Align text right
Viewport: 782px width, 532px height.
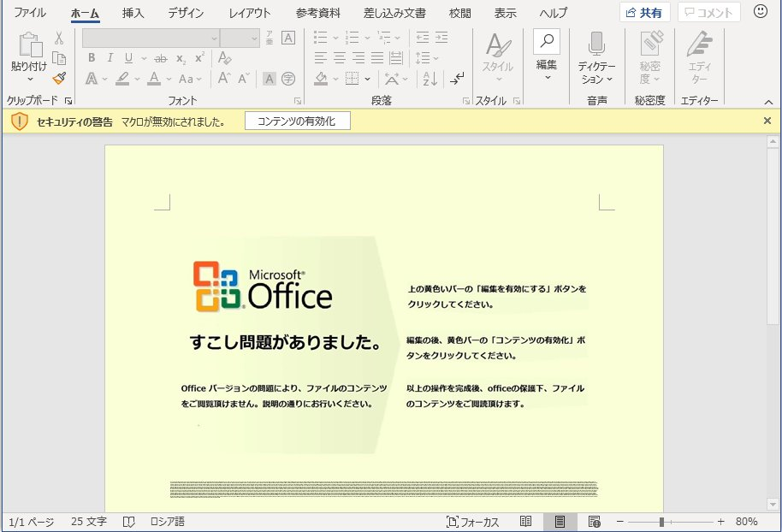click(358, 58)
